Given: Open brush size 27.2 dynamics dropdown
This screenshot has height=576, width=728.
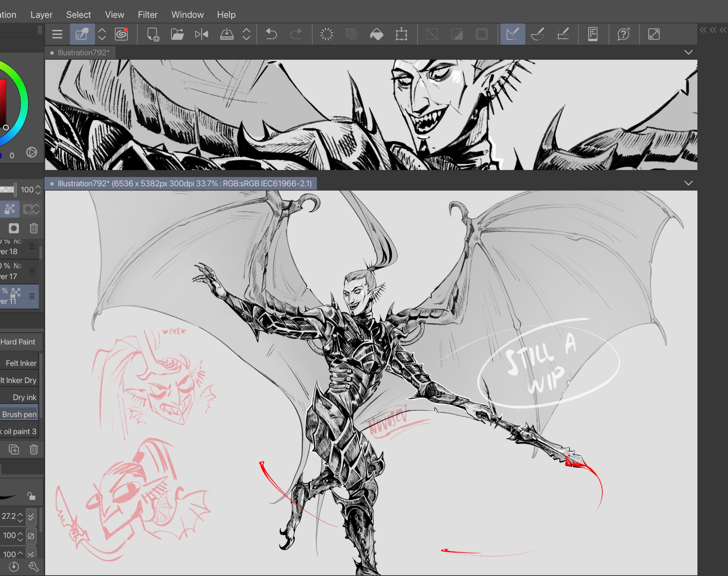Looking at the screenshot, I should pyautogui.click(x=31, y=516).
